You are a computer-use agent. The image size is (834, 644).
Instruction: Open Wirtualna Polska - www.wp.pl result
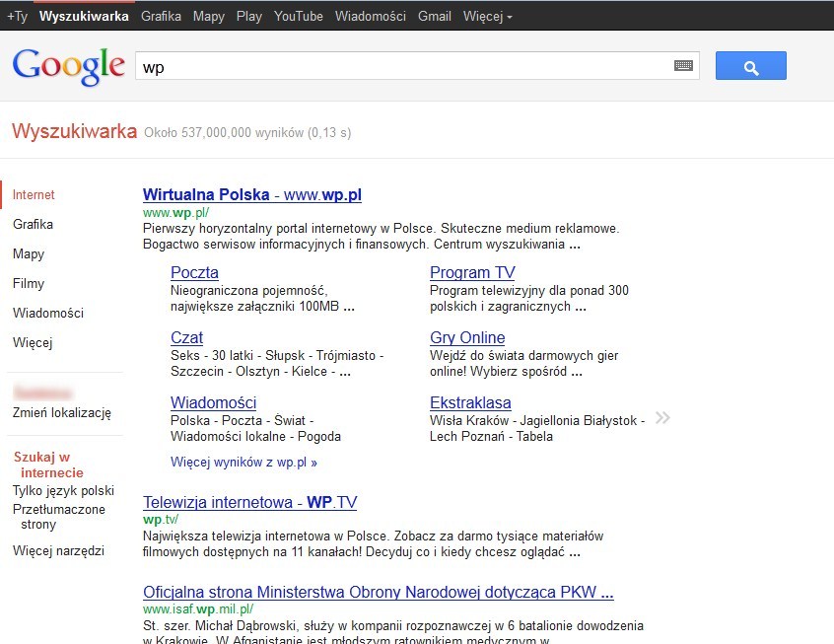pos(252,195)
